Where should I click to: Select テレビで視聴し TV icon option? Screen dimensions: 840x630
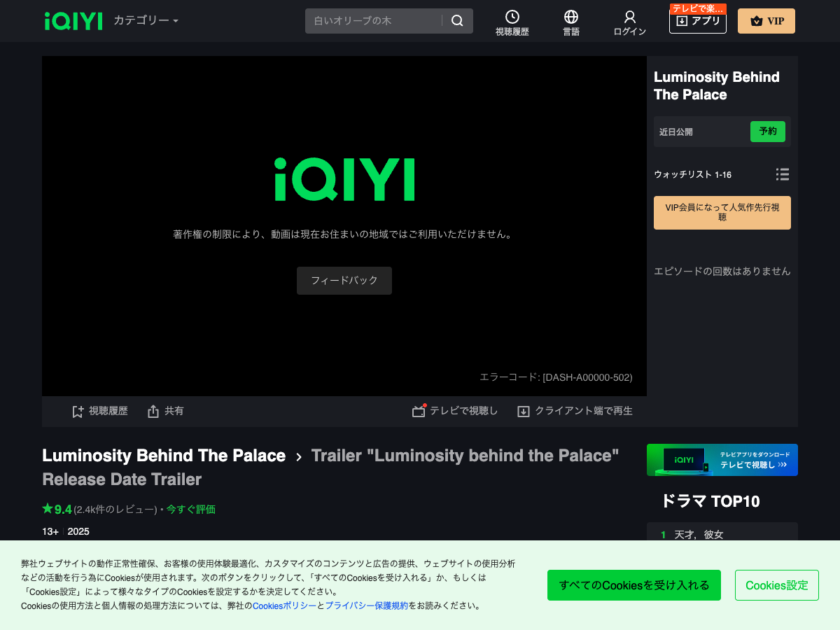tap(419, 411)
